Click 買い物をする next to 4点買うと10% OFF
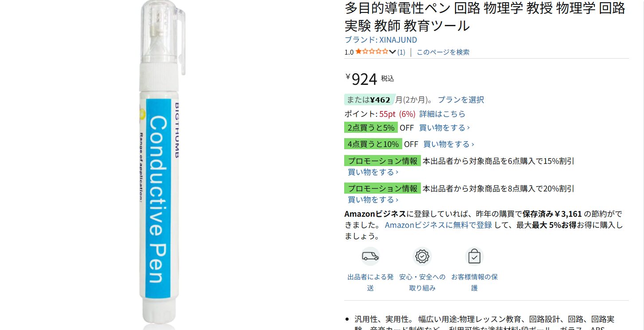The width and height of the screenshot is (644, 330). click(x=449, y=144)
